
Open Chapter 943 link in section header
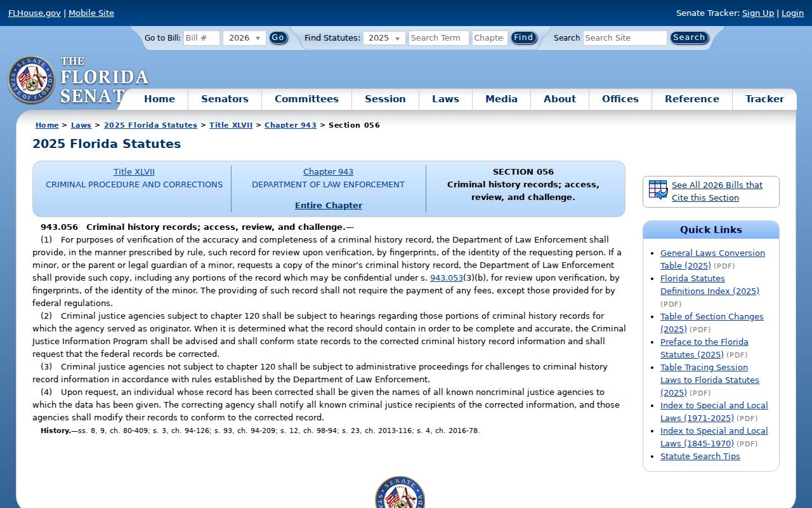click(328, 171)
